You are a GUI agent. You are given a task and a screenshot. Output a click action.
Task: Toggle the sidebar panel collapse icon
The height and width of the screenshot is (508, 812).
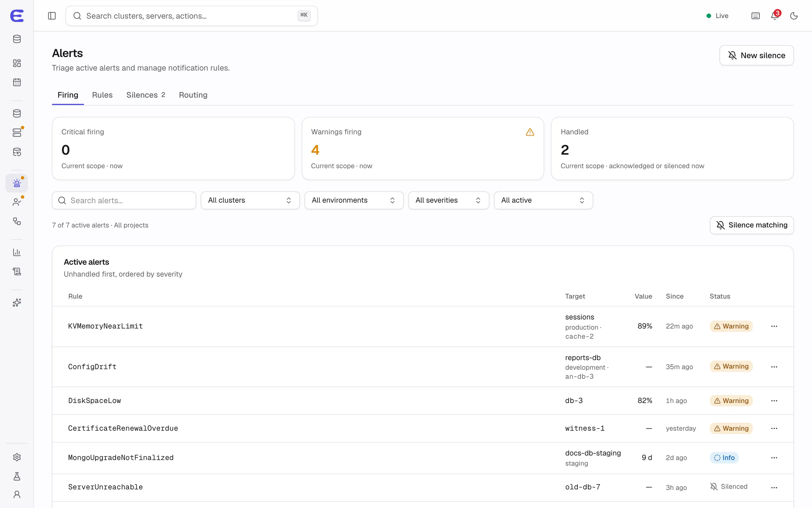[52, 16]
